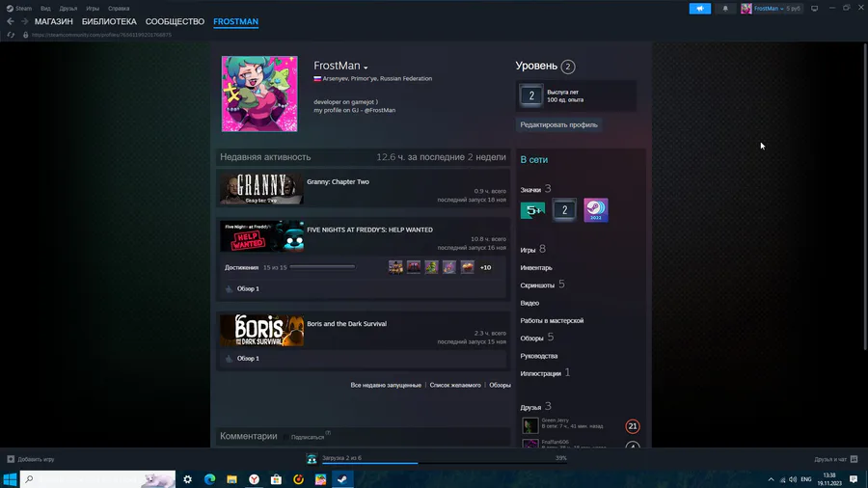
Task: Open Settings gear on the taskbar
Action: pyautogui.click(x=188, y=479)
